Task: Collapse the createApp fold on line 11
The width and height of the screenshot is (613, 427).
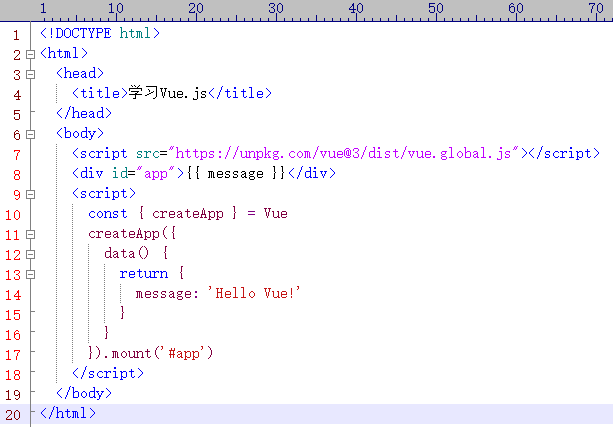Action: [30, 235]
